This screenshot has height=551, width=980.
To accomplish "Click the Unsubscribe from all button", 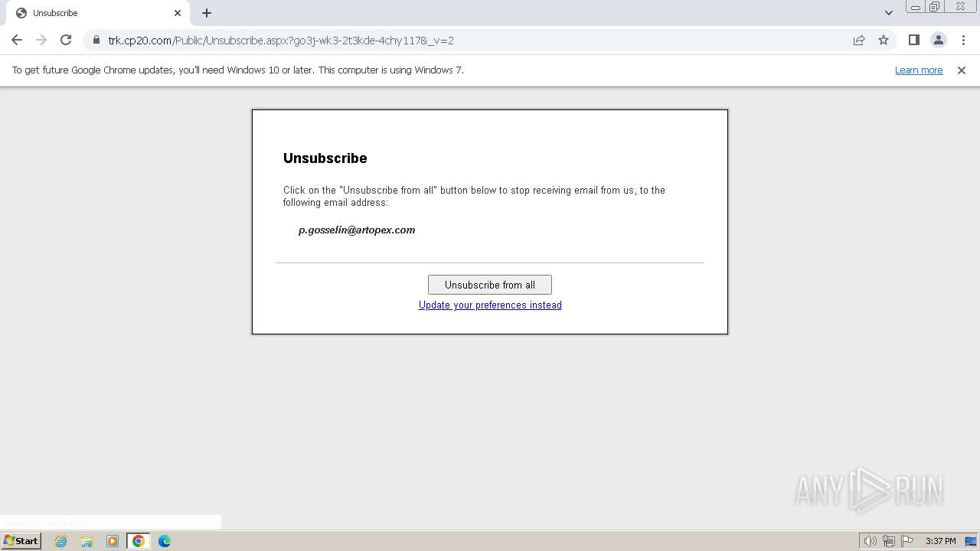I will tap(490, 285).
